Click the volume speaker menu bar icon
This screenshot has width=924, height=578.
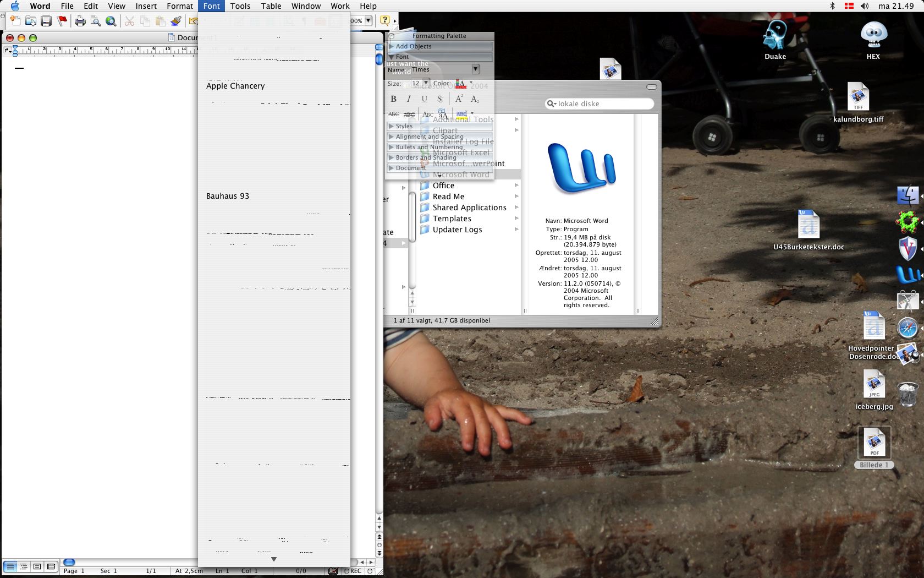click(x=865, y=6)
